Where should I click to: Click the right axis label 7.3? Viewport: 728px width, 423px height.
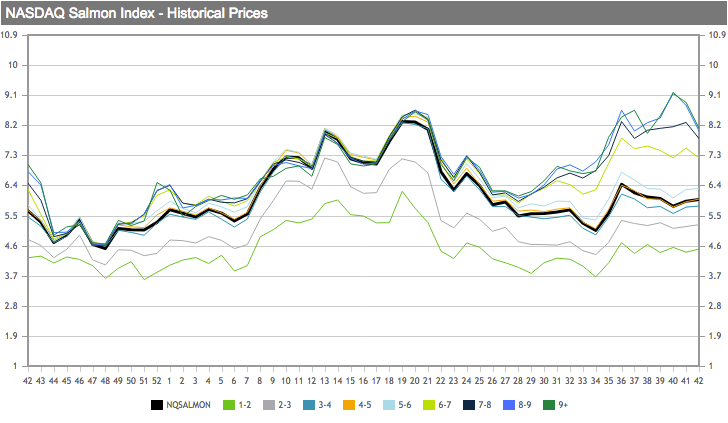click(715, 155)
